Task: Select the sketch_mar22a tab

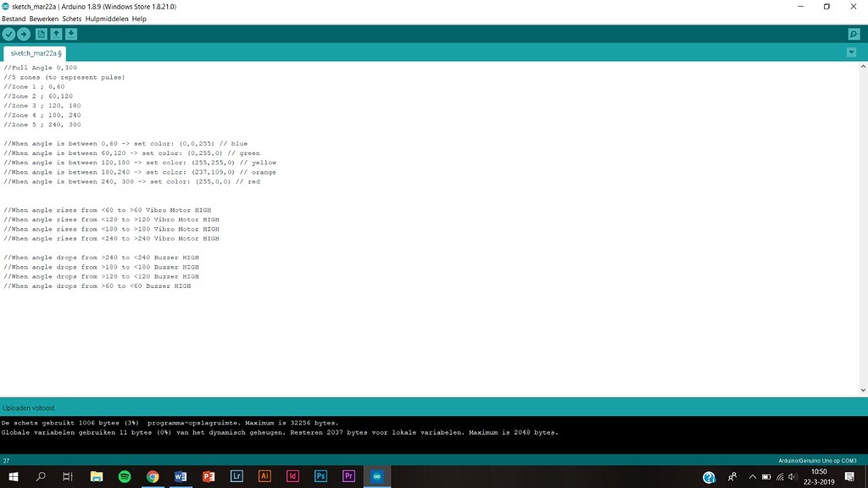Action: (x=35, y=53)
